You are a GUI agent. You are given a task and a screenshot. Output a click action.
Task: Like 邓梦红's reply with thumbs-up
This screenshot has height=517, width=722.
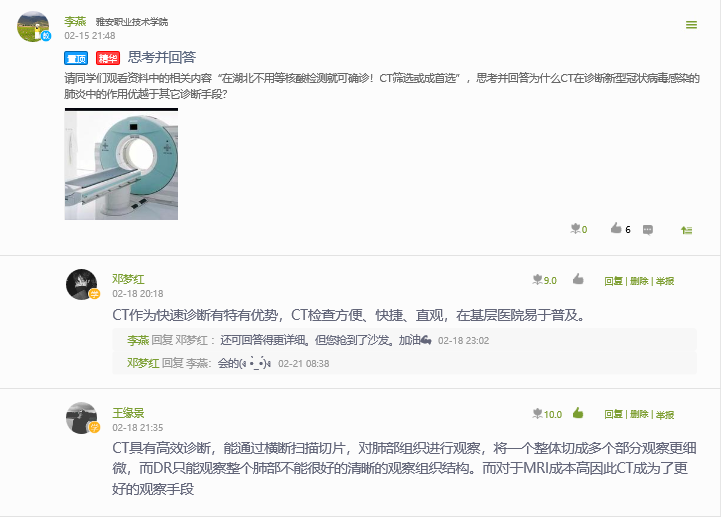pyautogui.click(x=578, y=279)
